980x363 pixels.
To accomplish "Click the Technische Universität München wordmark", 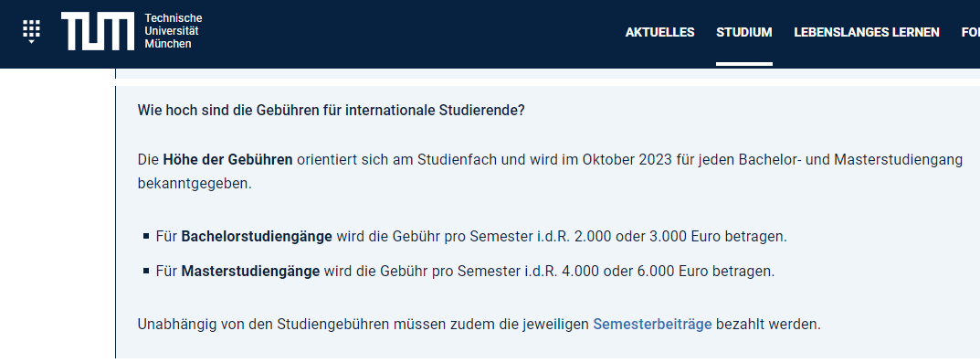I will [174, 31].
